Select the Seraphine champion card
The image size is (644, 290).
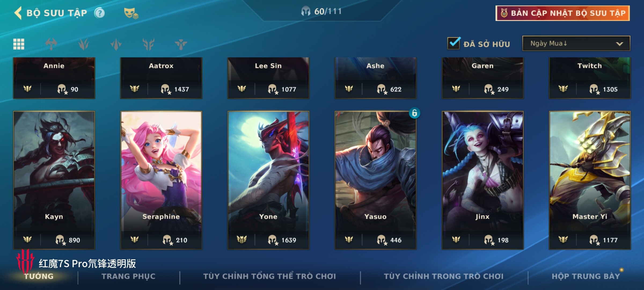coord(161,180)
